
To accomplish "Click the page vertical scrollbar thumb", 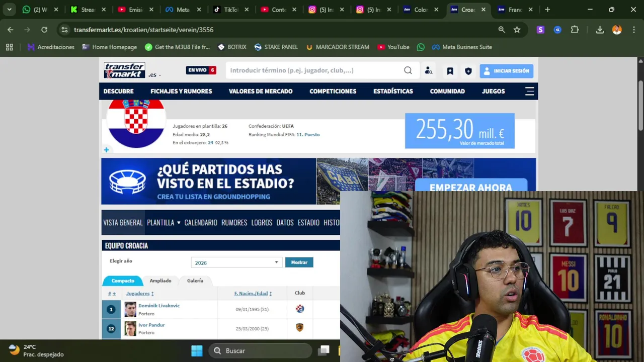I will [x=640, y=106].
